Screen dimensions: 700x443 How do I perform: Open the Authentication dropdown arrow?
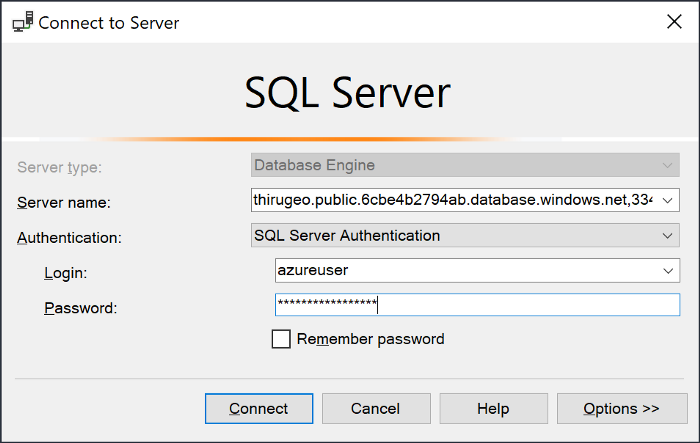click(x=667, y=235)
